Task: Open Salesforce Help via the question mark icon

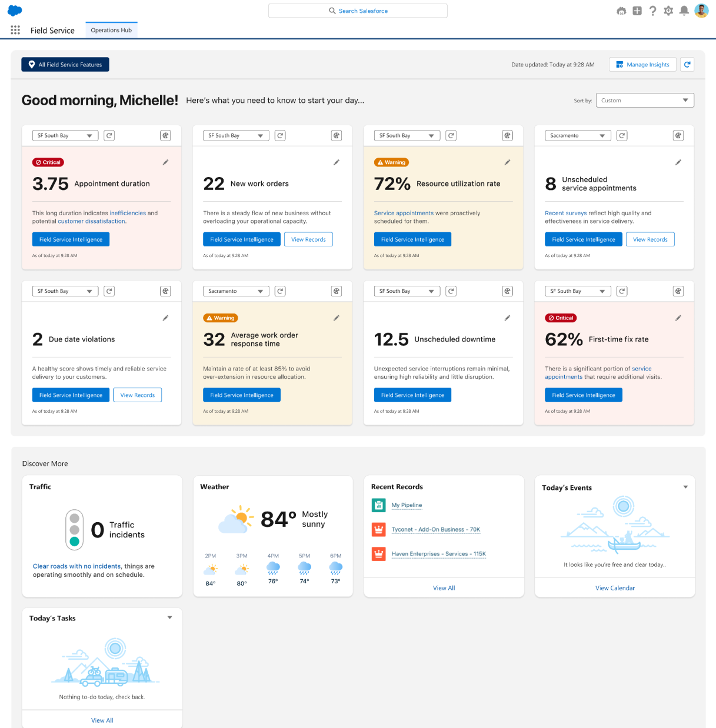Action: (653, 11)
